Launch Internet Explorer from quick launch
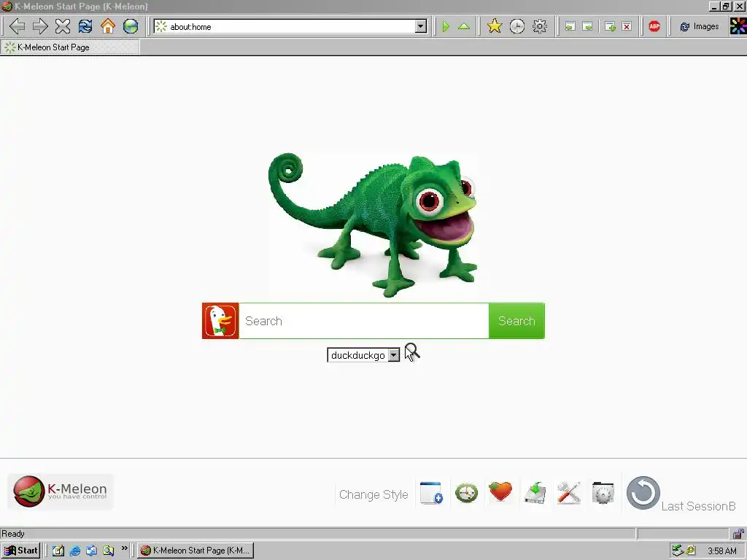The height and width of the screenshot is (560, 747). tap(75, 551)
